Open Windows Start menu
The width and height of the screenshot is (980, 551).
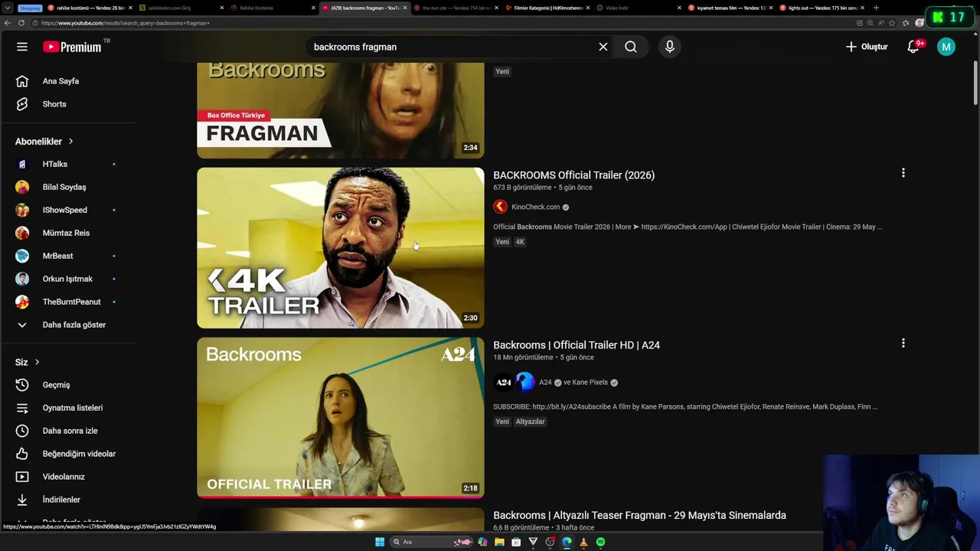[x=380, y=542]
